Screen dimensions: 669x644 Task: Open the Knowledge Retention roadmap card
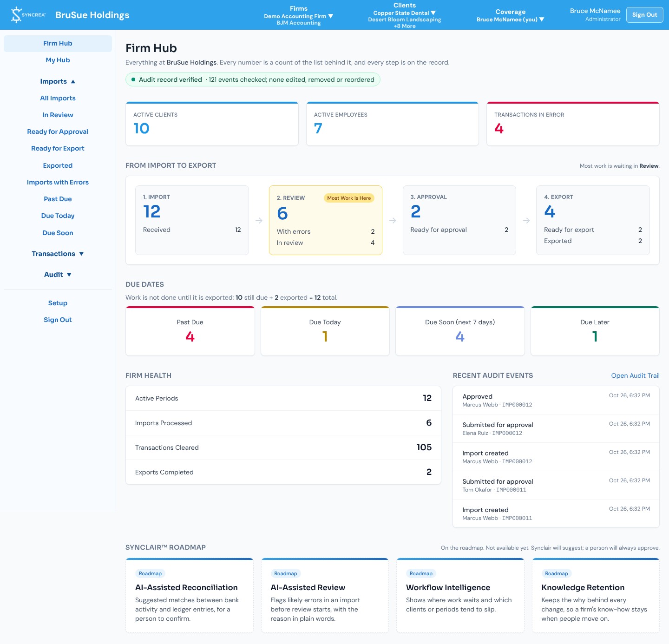tap(596, 595)
